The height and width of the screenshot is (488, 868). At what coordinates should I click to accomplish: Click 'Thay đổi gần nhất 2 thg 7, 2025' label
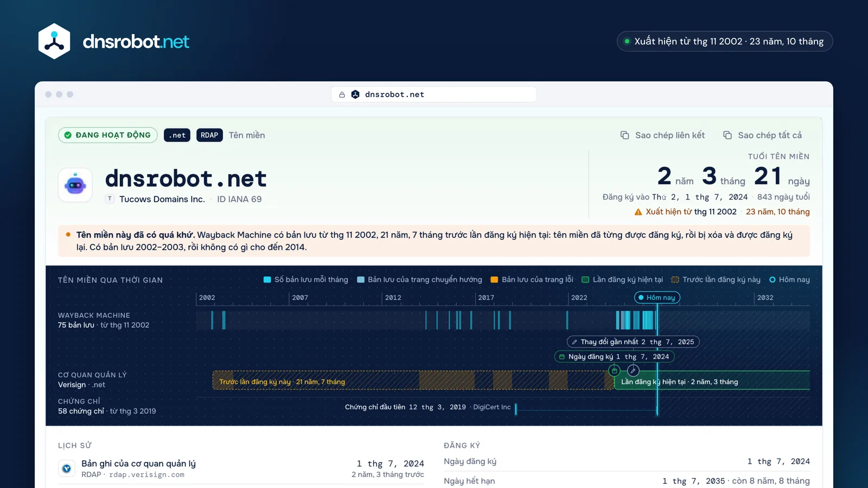tap(633, 342)
